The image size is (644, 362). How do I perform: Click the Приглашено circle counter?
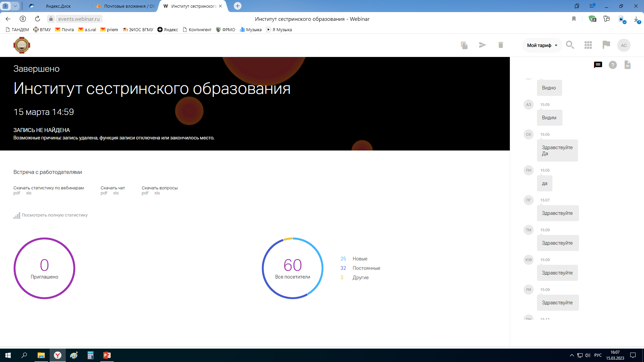click(x=44, y=268)
